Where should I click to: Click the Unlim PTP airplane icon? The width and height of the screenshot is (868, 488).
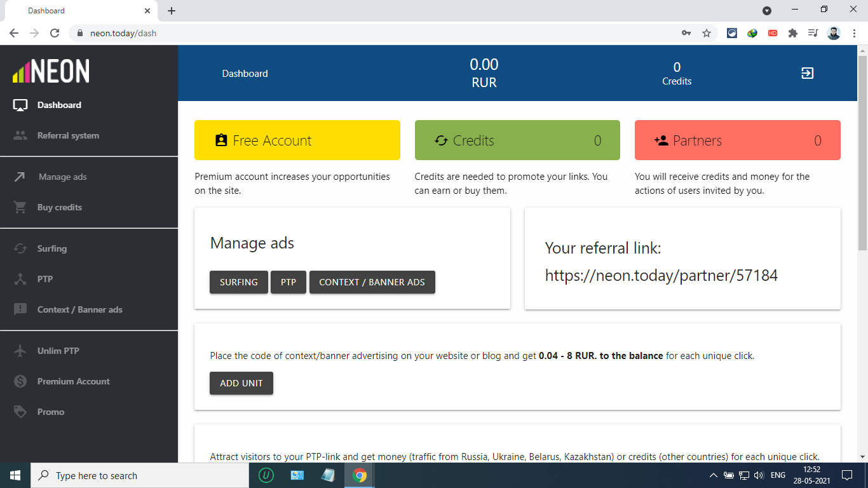[20, 351]
